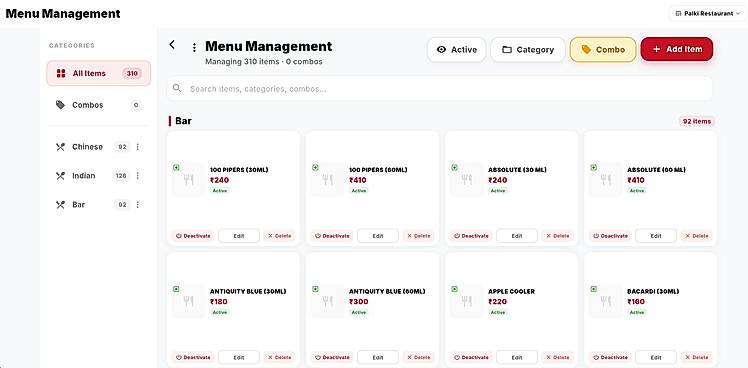
Task: Open 100 PIPERS (60ML) placeholder image
Action: point(327,179)
